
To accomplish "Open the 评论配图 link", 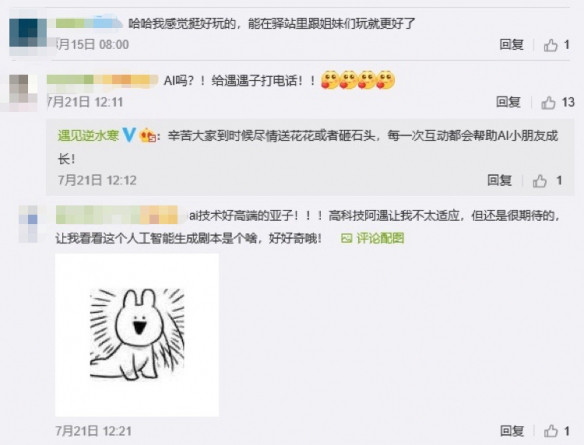I will point(380,238).
